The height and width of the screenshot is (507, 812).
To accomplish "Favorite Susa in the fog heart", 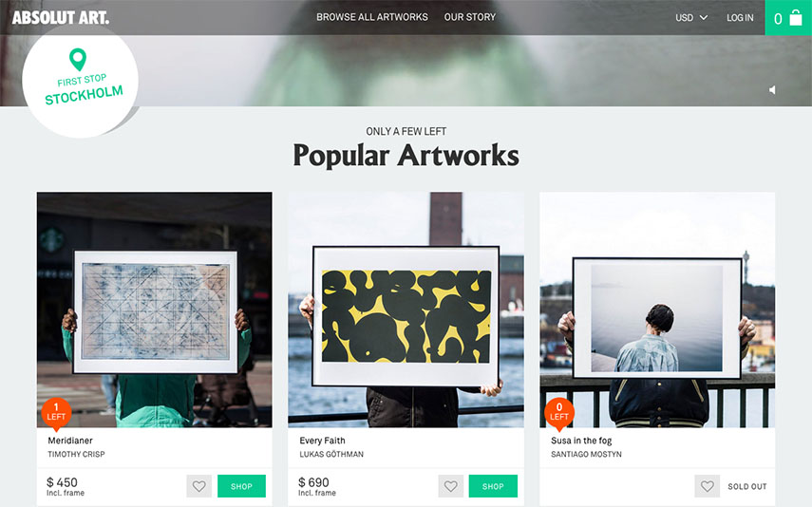I will pyautogui.click(x=707, y=486).
